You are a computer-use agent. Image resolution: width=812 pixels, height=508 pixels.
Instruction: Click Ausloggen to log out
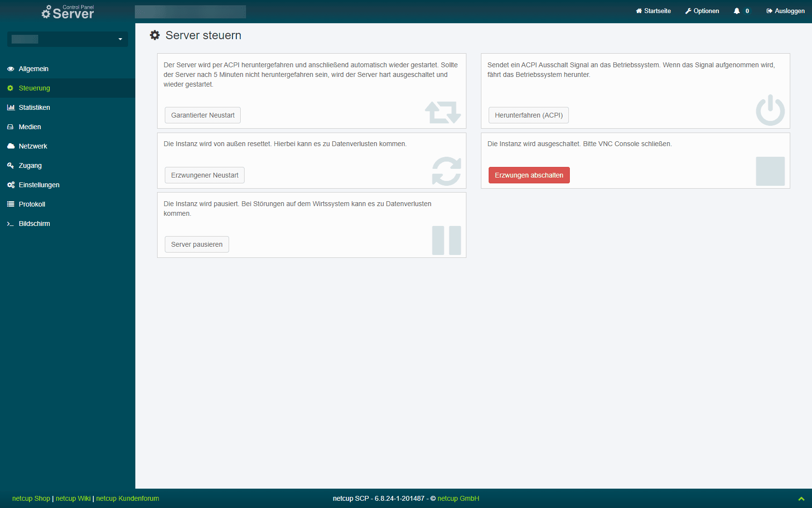click(785, 11)
